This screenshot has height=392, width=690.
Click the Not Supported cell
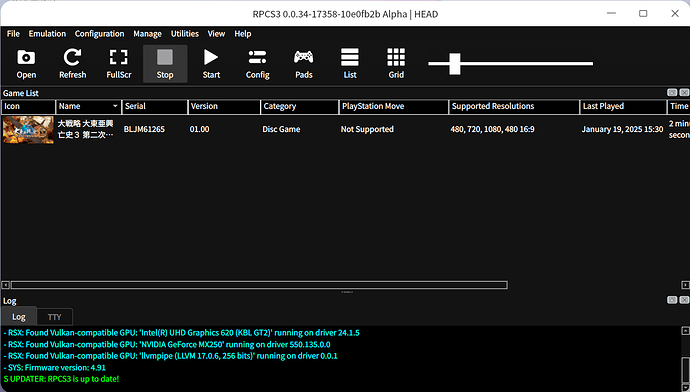(x=367, y=129)
